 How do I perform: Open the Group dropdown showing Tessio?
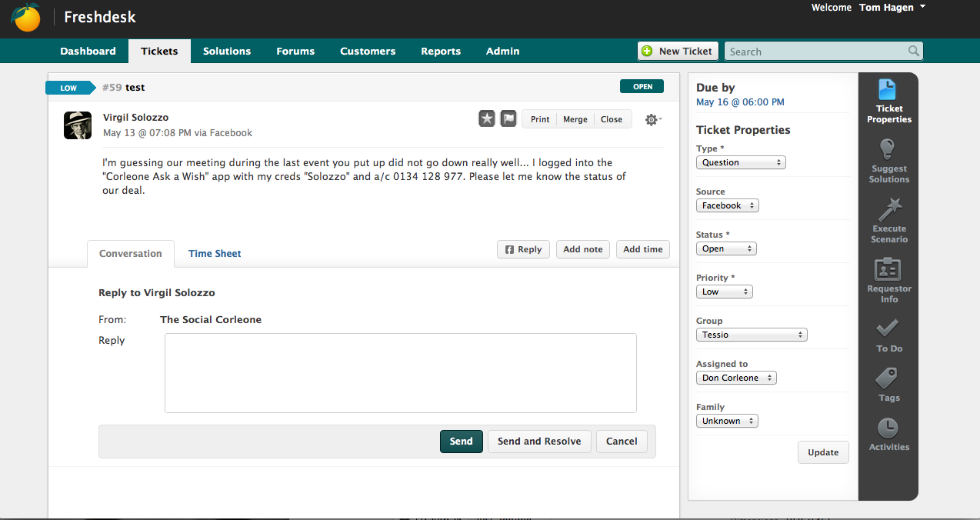pos(752,335)
